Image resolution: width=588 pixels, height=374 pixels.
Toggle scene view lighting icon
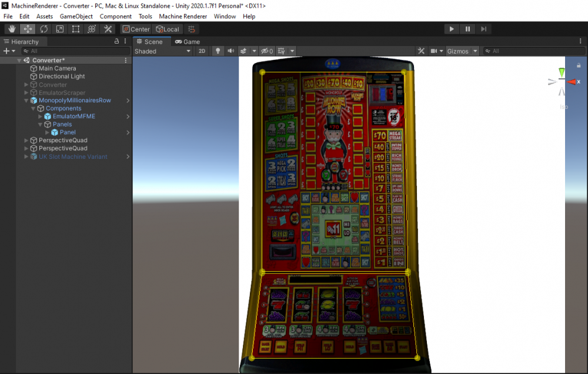(x=217, y=51)
